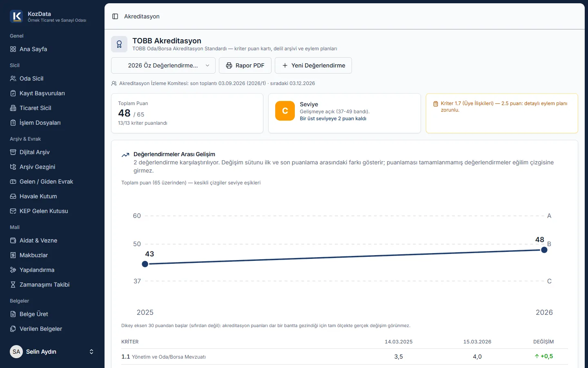
Task: Click the Havale Kutum inbox icon
Action: click(13, 196)
